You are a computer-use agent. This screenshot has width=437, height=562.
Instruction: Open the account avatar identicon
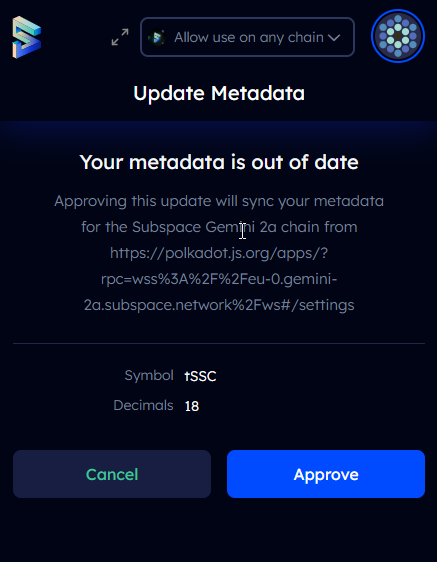pyautogui.click(x=398, y=36)
